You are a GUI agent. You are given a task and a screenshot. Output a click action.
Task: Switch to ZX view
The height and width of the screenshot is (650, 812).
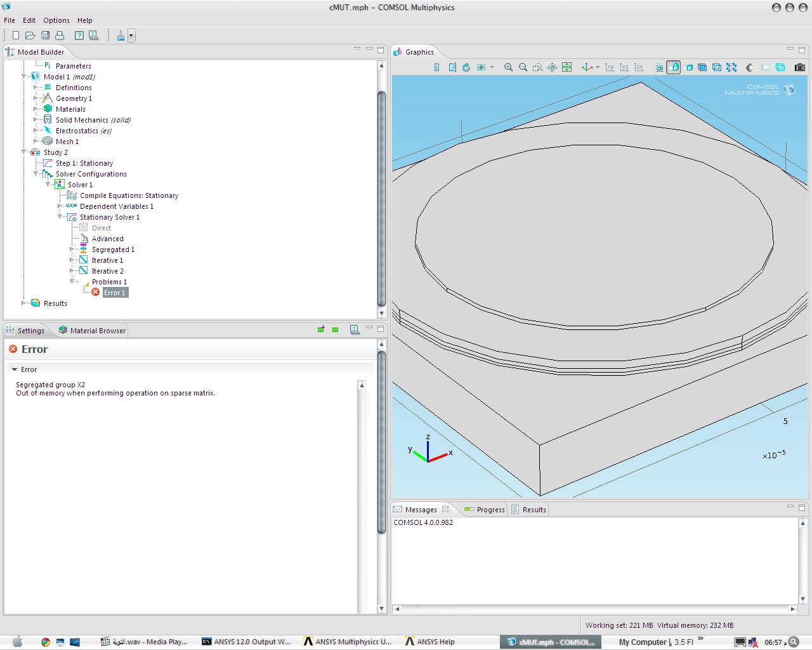639,67
